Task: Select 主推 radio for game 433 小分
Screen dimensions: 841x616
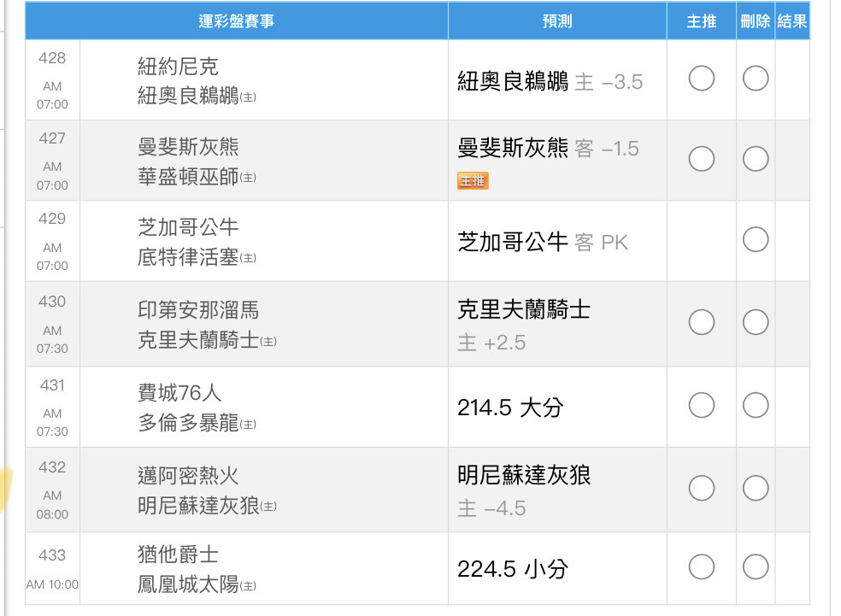Action: (701, 567)
